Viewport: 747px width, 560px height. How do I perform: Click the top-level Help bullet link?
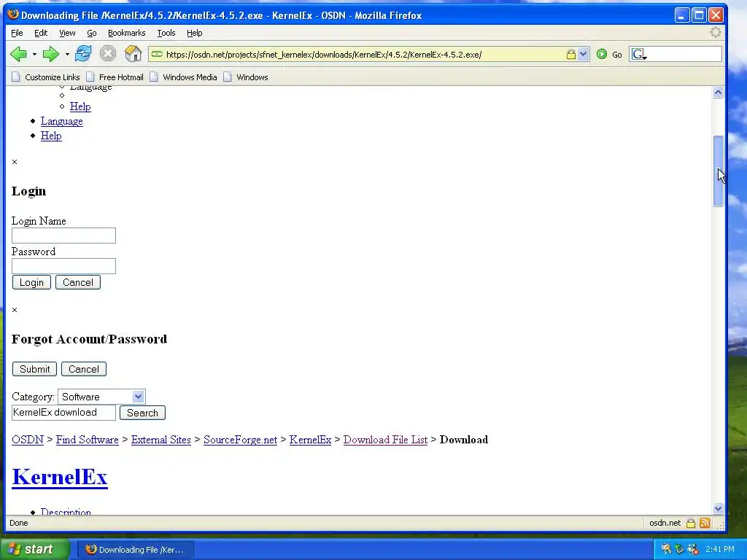coord(51,136)
